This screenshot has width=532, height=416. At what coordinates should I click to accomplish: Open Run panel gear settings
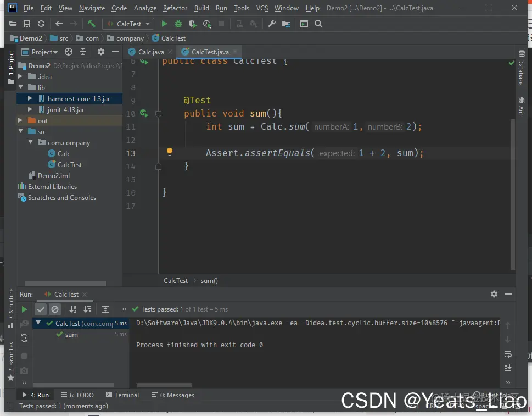pyautogui.click(x=494, y=294)
